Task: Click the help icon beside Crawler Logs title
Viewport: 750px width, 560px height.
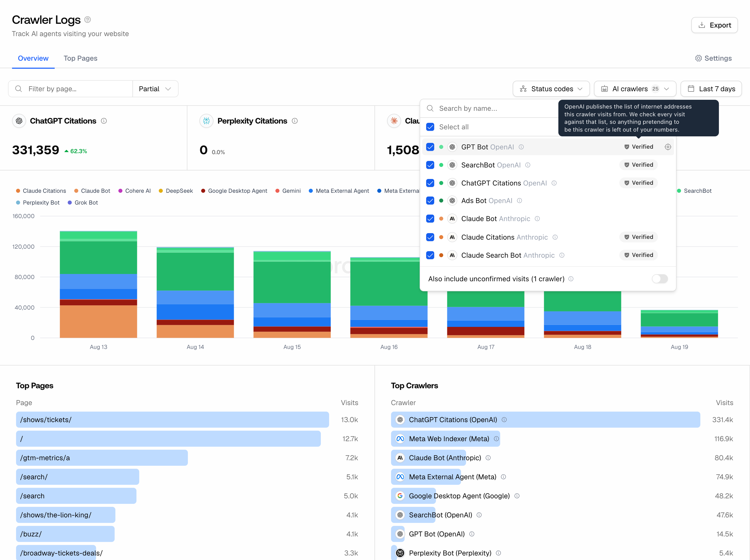Action: pos(88,20)
